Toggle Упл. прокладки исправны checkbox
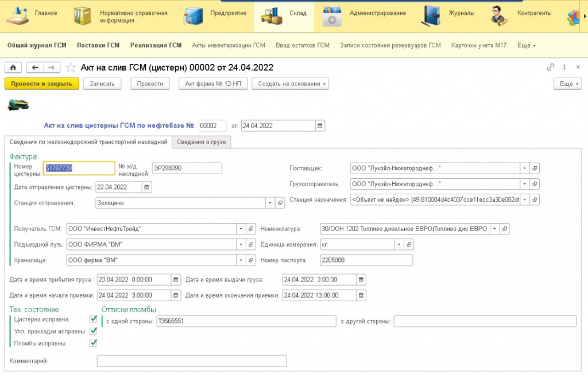588x377 pixels. 94,331
